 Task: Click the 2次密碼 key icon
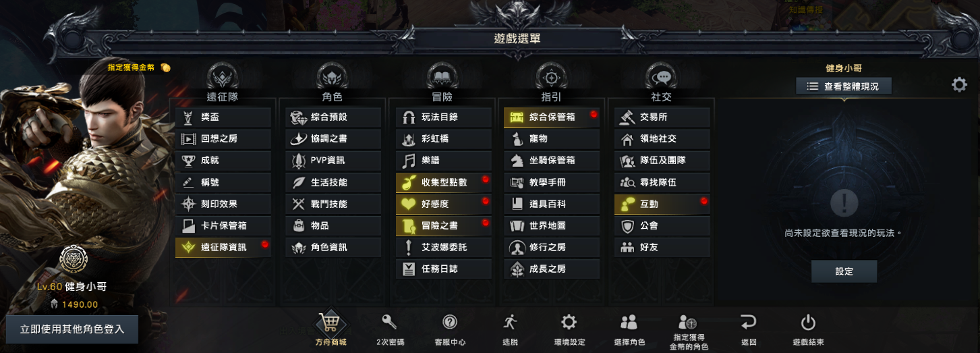[390, 322]
